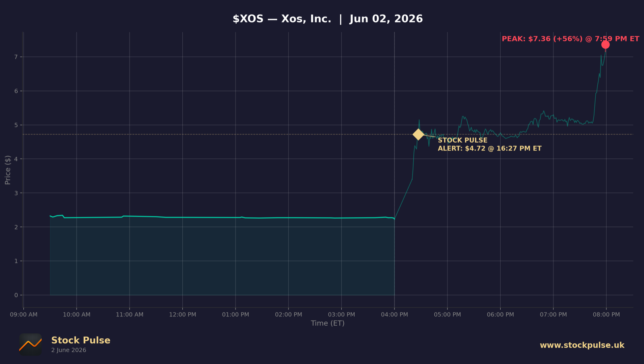644x364 pixels.
Task: Click the red peak price dot
Action: pos(605,45)
